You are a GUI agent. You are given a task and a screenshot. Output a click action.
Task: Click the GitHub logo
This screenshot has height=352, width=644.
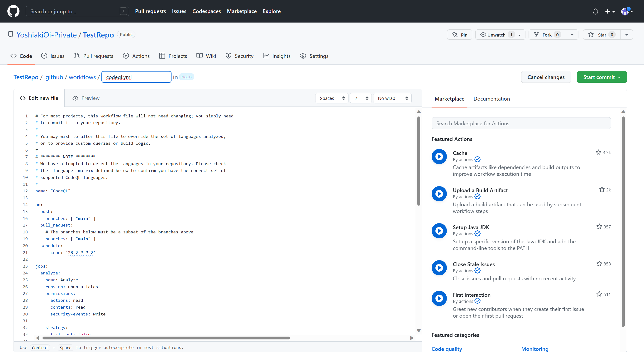click(x=13, y=11)
